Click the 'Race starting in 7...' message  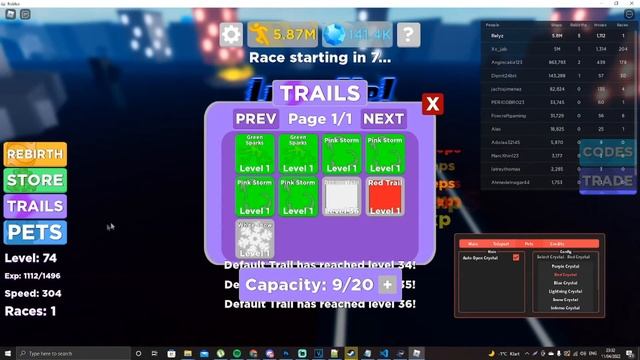[x=320, y=58]
